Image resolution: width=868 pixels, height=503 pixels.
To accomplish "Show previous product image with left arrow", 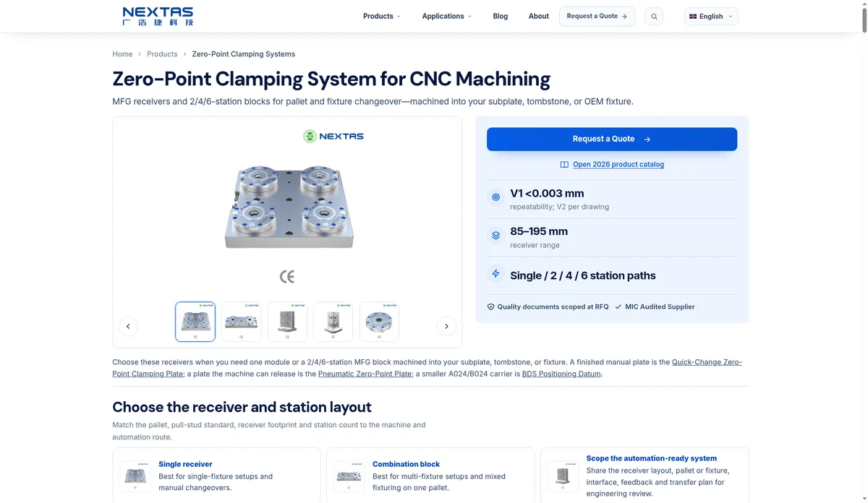I will point(128,326).
